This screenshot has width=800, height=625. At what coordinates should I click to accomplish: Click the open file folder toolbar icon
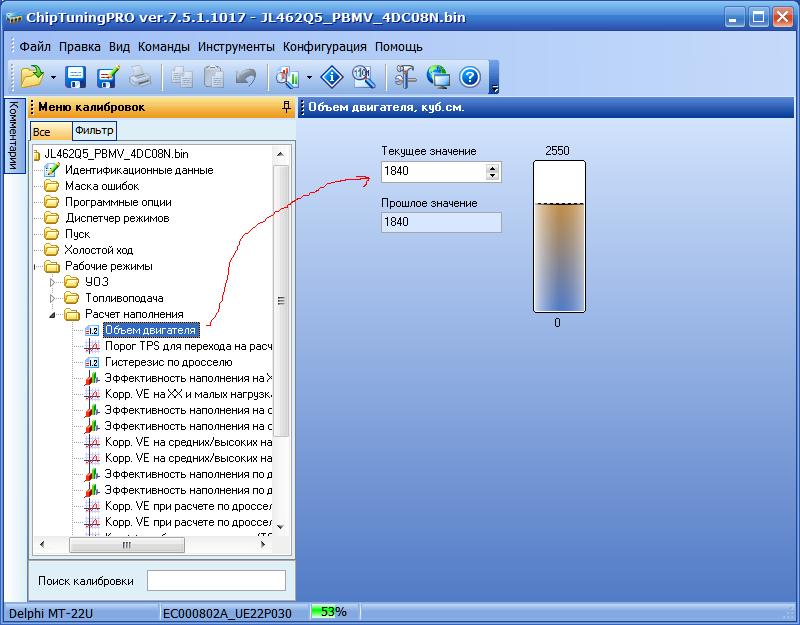(x=32, y=77)
